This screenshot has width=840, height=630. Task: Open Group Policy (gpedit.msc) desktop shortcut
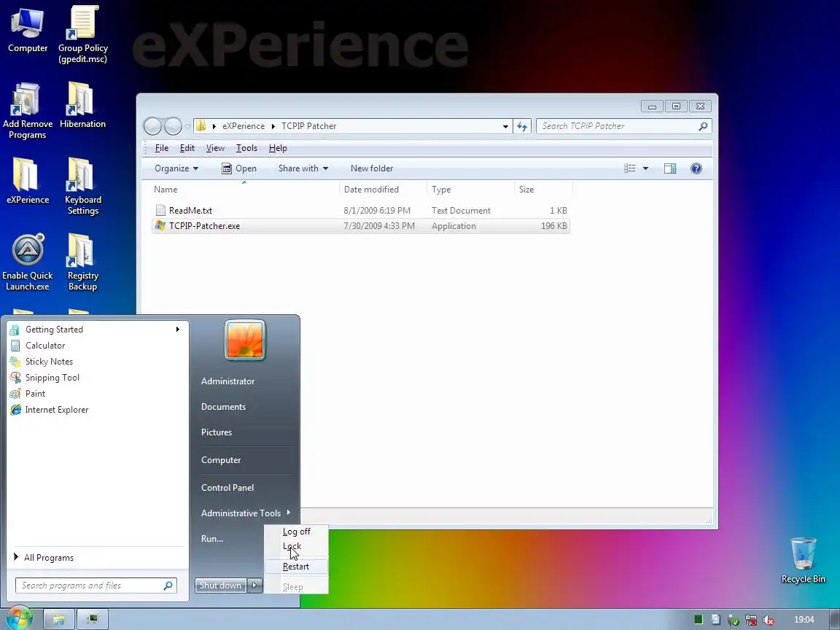[82, 34]
